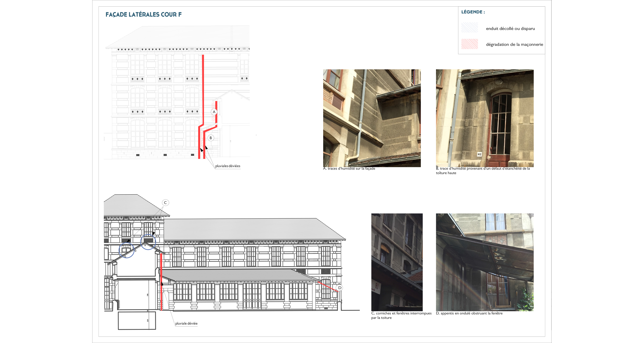Click right blue circle near roof ridge
644x343 pixels.
(x=148, y=242)
